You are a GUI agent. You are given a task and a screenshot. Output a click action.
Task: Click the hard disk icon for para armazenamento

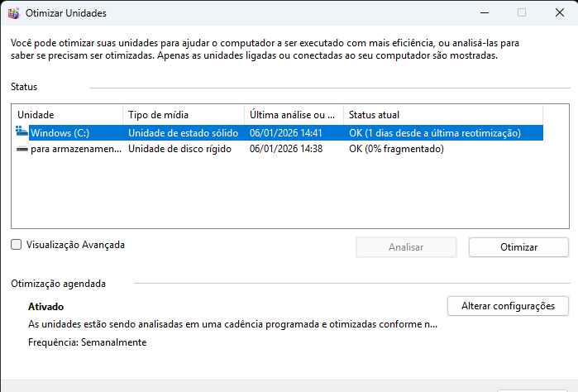[22, 149]
